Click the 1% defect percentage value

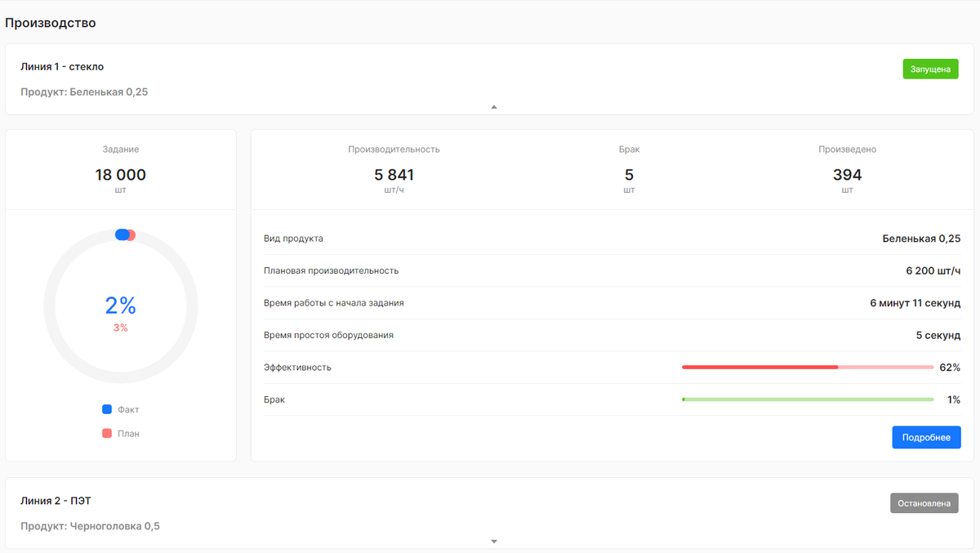954,399
